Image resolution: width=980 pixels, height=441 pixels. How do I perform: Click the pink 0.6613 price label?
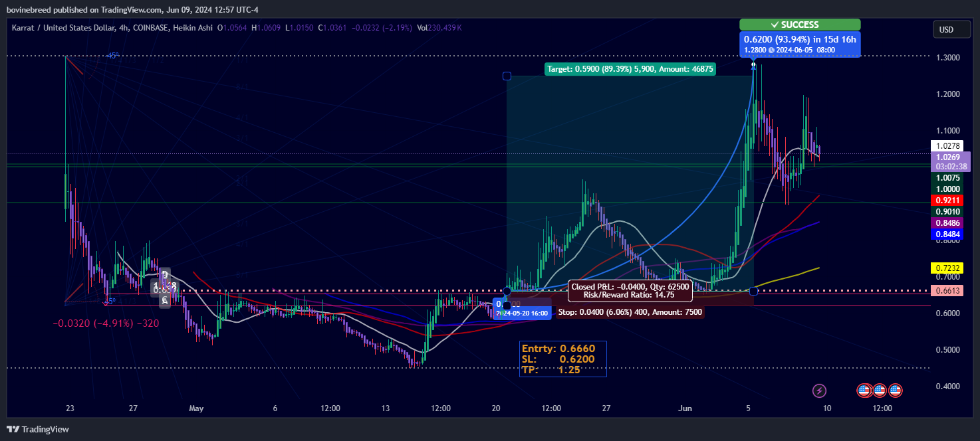(947, 291)
